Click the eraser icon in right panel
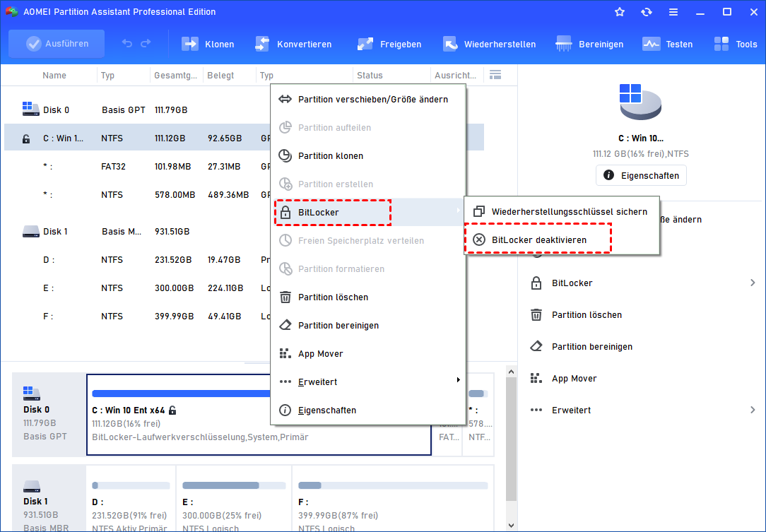This screenshot has height=532, width=766. click(x=536, y=346)
